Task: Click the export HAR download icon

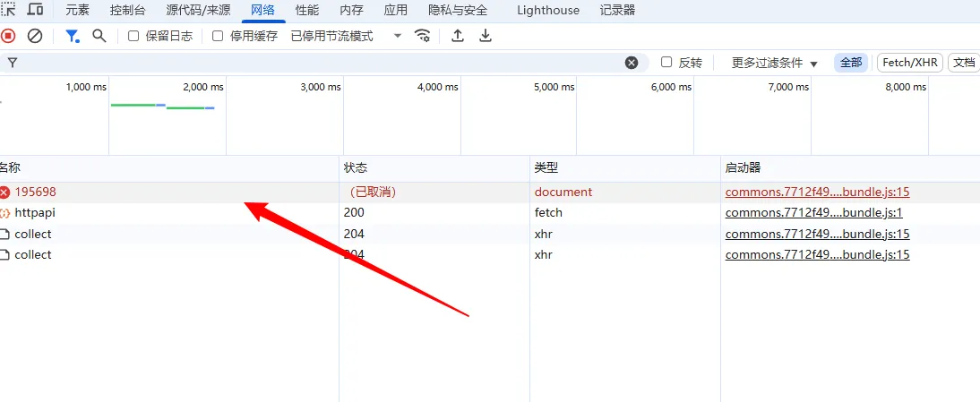Action: click(x=486, y=36)
